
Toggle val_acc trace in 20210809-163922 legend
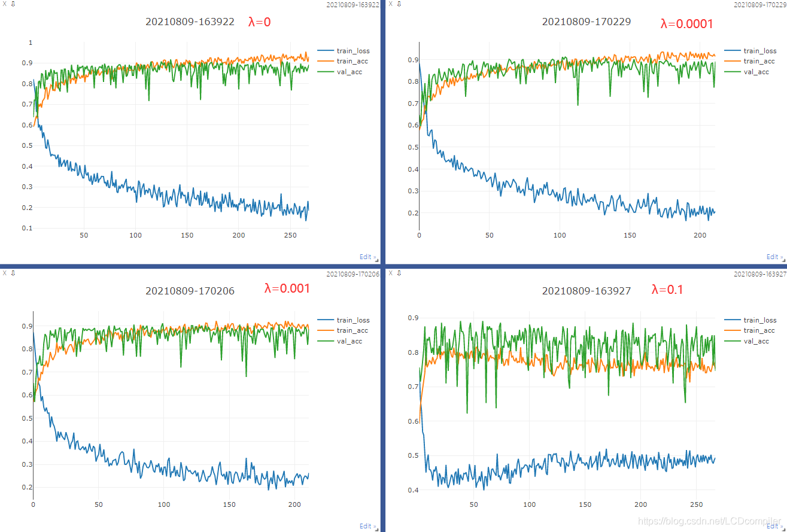point(340,72)
